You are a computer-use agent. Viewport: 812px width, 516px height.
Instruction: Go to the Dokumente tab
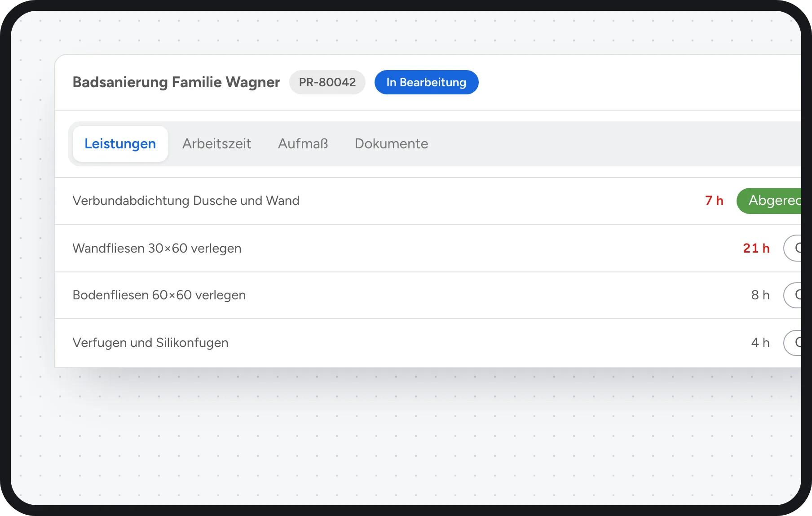point(391,144)
